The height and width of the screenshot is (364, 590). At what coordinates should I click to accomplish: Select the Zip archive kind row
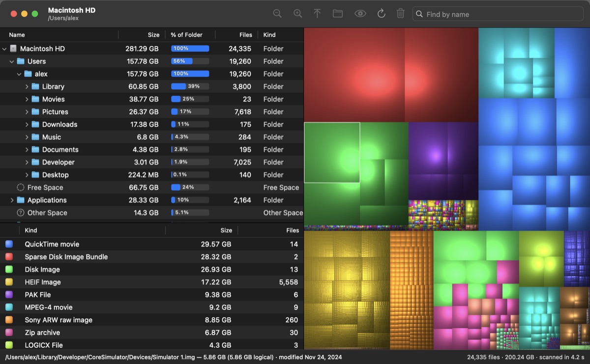click(152, 333)
